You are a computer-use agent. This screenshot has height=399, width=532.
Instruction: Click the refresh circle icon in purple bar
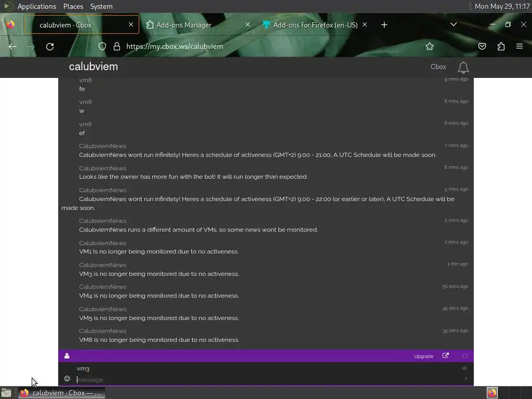click(x=465, y=355)
